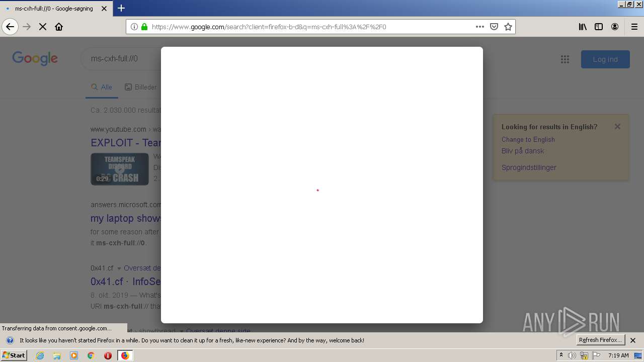Go back to the previous page

tap(10, 27)
